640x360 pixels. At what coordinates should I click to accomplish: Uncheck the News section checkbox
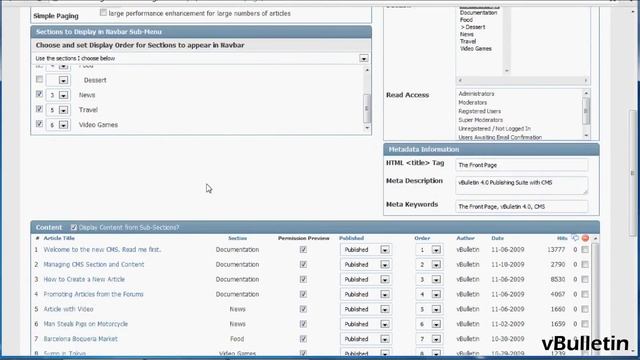(x=40, y=94)
